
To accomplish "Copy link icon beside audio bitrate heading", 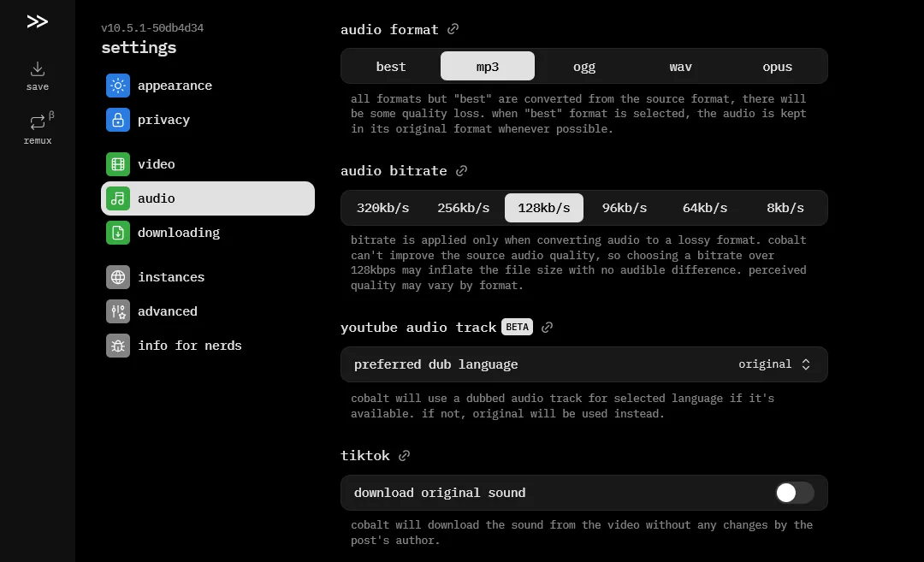I will point(461,171).
